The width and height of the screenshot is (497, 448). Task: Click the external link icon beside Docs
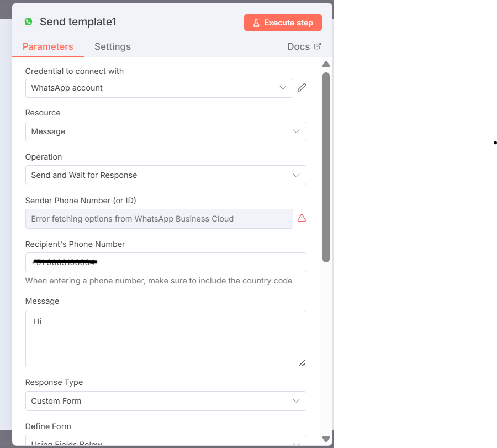[318, 46]
